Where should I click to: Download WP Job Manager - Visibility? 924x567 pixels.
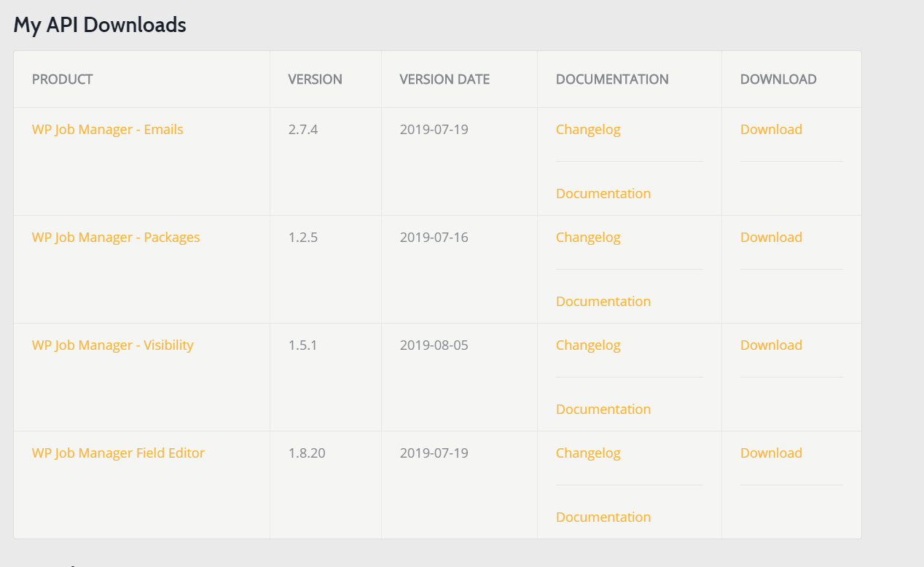[x=771, y=345]
